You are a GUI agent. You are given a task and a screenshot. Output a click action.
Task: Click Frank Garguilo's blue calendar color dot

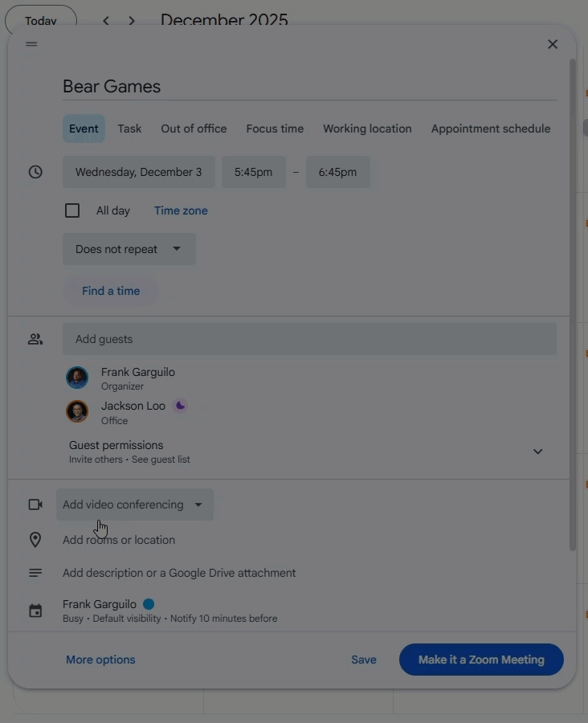click(x=149, y=604)
